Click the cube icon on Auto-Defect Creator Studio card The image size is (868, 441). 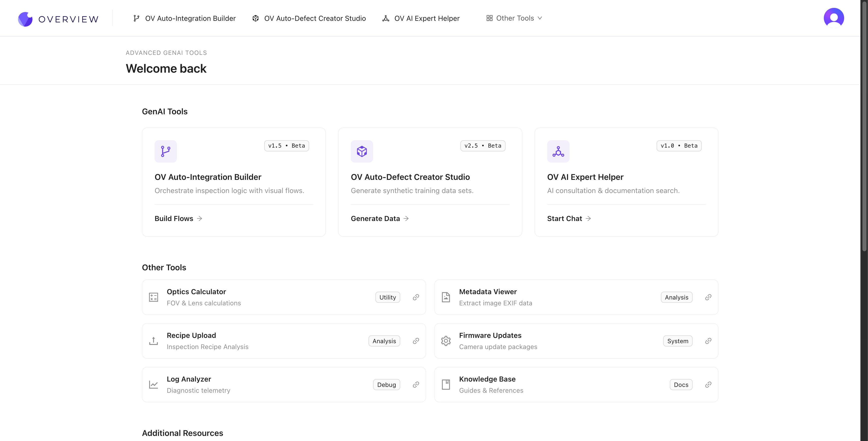coord(362,151)
